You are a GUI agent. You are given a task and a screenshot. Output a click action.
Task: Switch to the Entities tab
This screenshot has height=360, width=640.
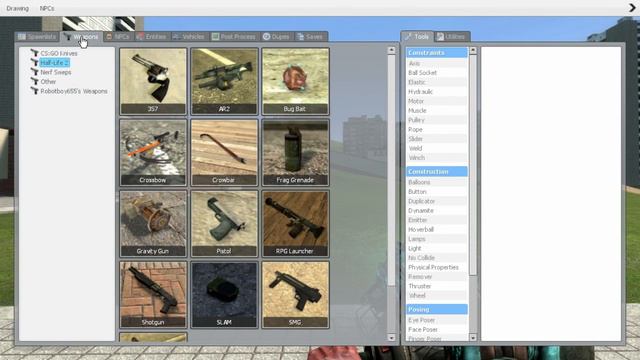[152, 37]
